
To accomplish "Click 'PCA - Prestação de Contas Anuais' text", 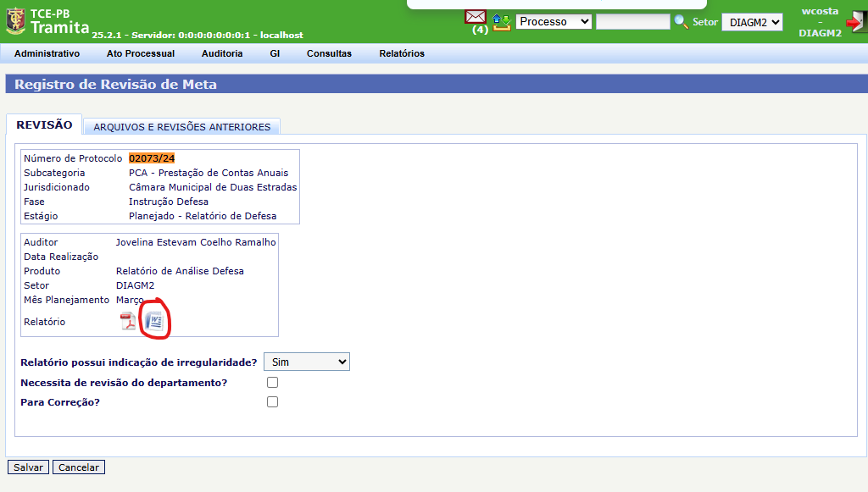I will (x=209, y=173).
